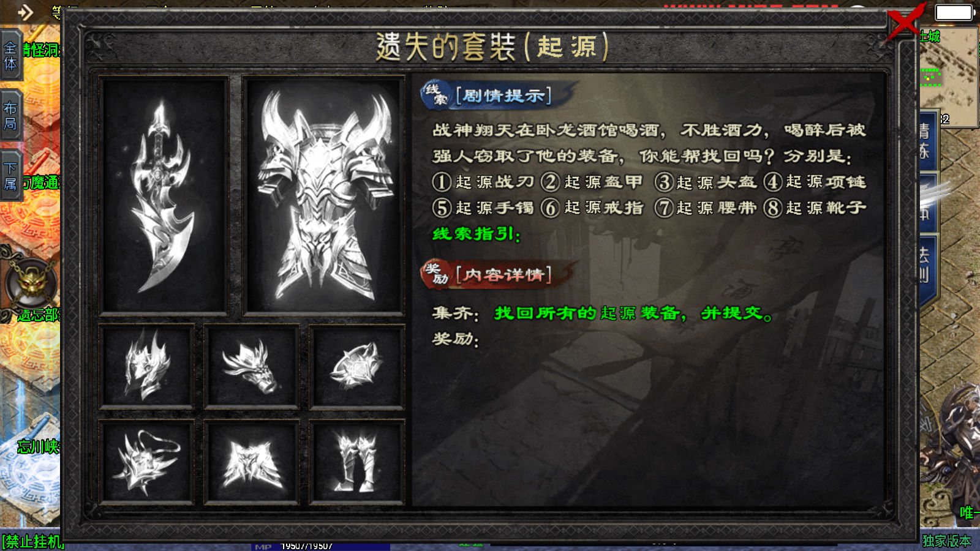Open the 下属 side tab
Image resolution: width=980 pixels, height=551 pixels.
pos(11,176)
